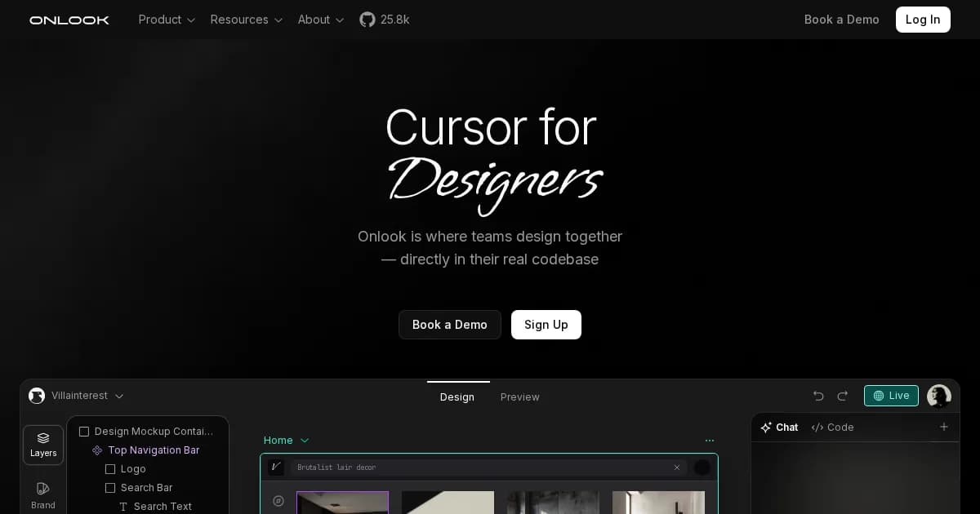Open the GitHub icon with 25.8k stars

367,20
